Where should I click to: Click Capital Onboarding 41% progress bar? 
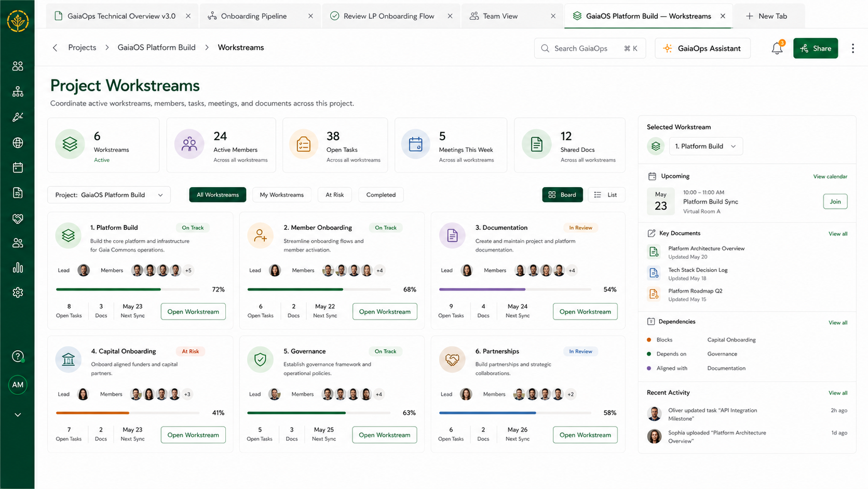(x=128, y=413)
